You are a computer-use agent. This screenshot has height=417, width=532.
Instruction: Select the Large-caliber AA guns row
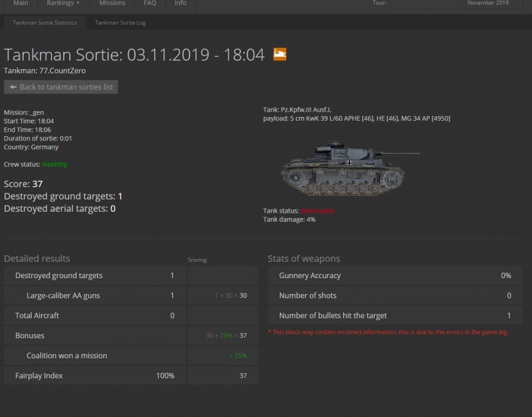tap(95, 296)
